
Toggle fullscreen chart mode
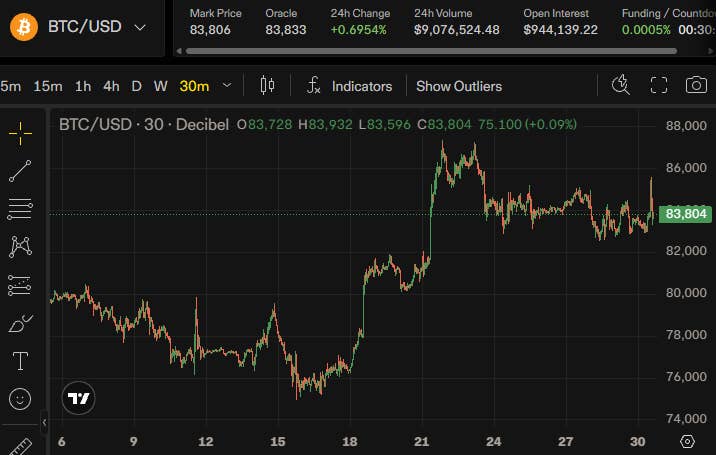[x=658, y=85]
